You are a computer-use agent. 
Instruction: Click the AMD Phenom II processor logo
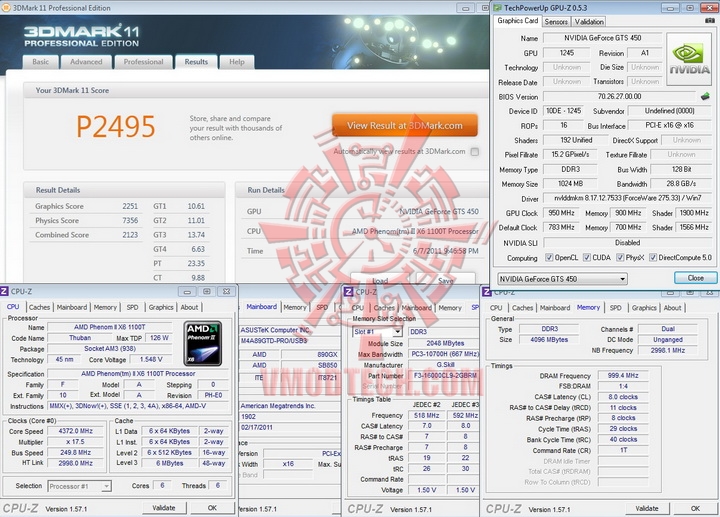point(202,343)
